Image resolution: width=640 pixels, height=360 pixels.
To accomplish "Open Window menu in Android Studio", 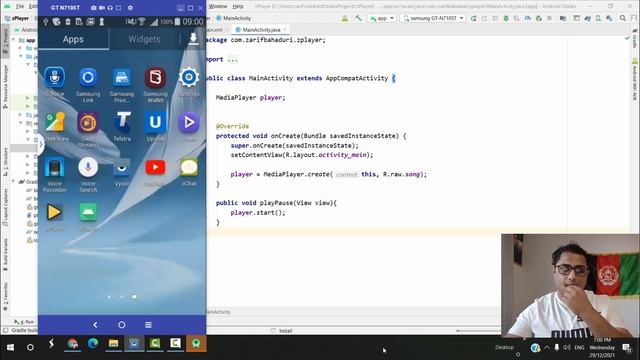I will coord(218,7).
